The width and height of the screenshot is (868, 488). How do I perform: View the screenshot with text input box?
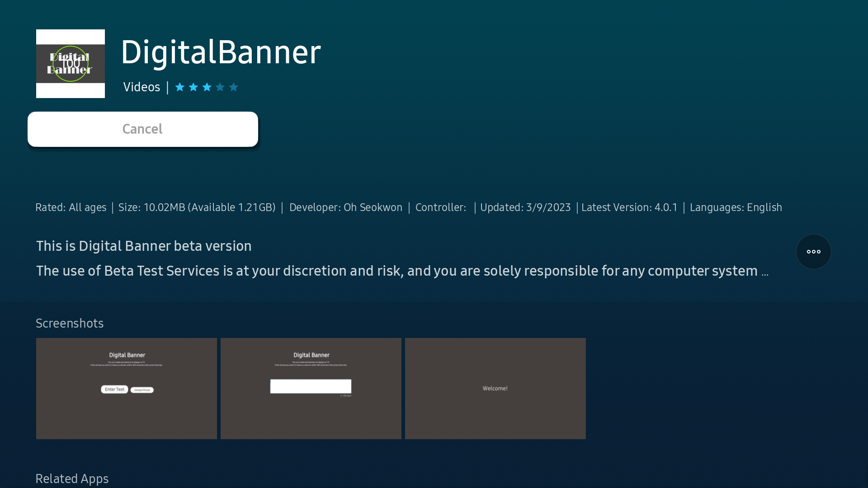tap(311, 388)
